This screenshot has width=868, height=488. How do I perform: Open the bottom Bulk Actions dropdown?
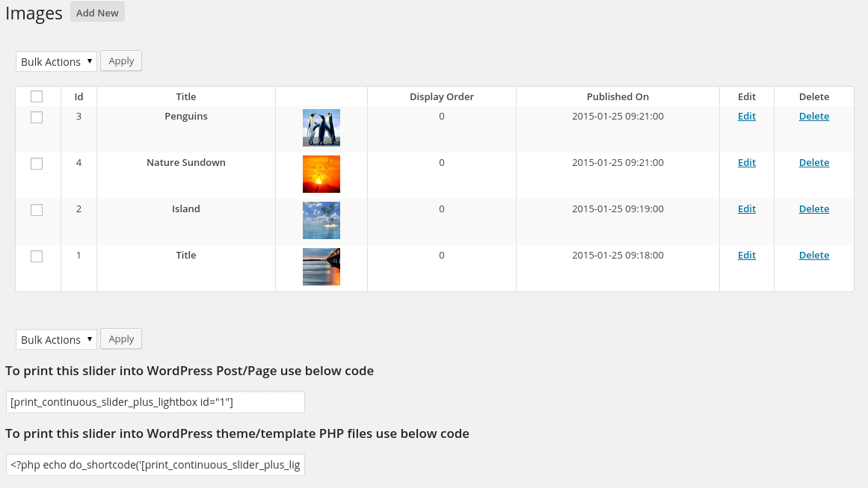click(x=56, y=339)
